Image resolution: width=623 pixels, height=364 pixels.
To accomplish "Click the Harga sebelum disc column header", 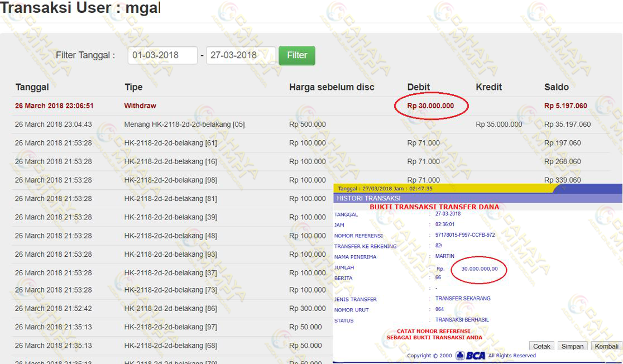I will (332, 87).
